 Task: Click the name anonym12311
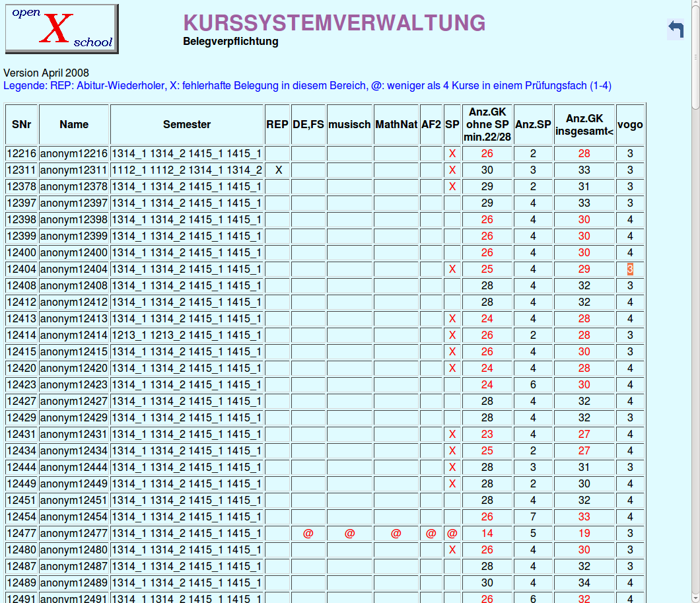(x=74, y=170)
